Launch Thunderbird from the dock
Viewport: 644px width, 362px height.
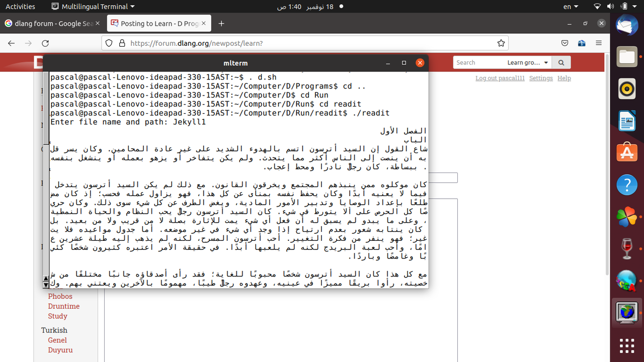pyautogui.click(x=627, y=25)
